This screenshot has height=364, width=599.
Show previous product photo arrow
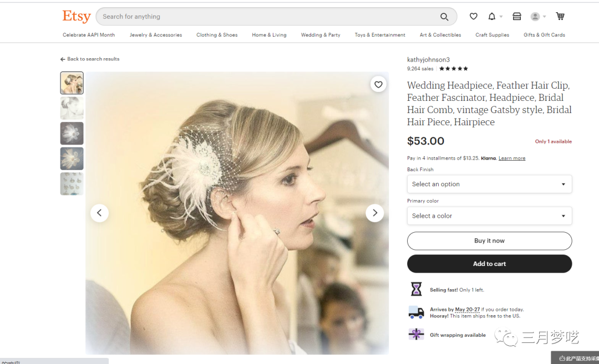pyautogui.click(x=99, y=213)
